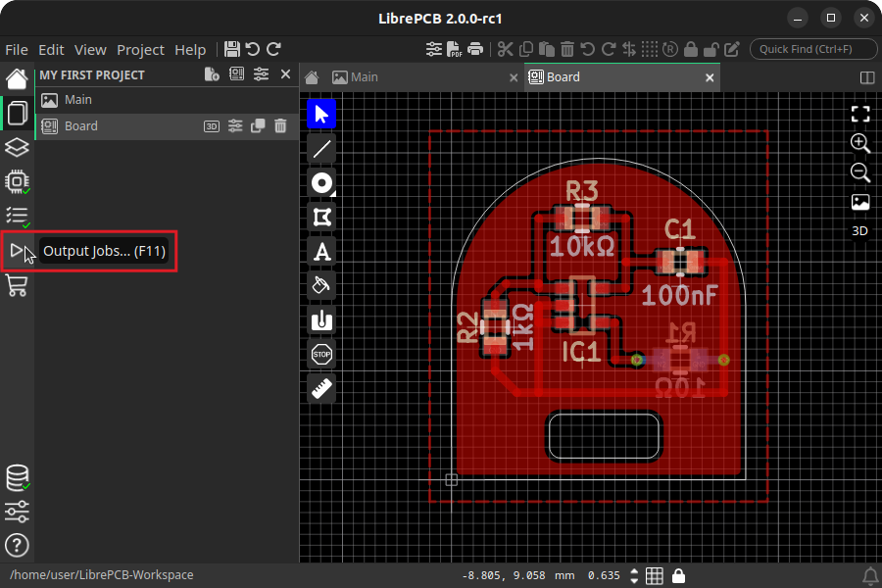Image resolution: width=882 pixels, height=588 pixels.
Task: Toggle split view icon beside tabs
Action: [866, 77]
